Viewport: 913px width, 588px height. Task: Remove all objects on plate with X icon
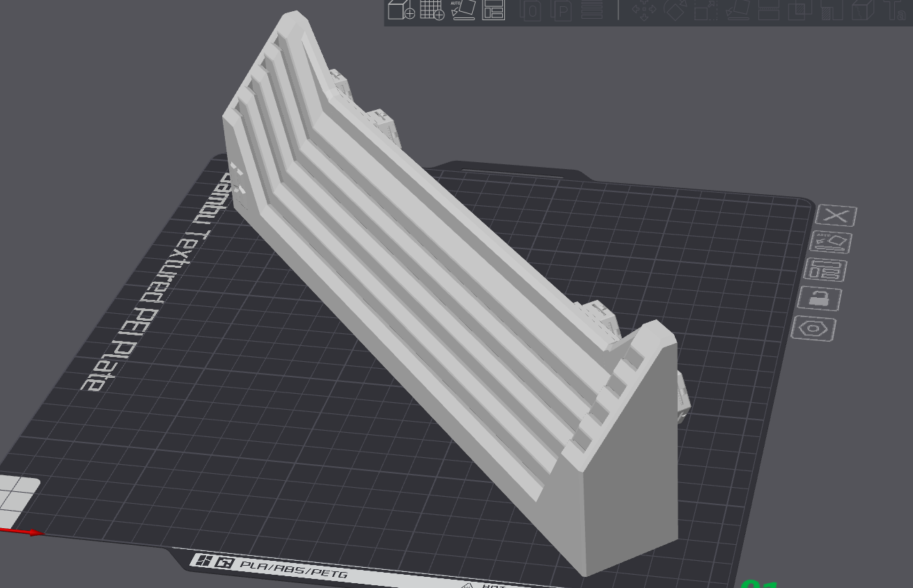(836, 216)
